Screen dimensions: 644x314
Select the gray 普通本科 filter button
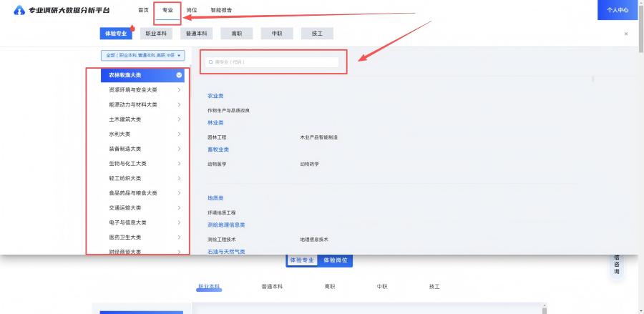[196, 34]
